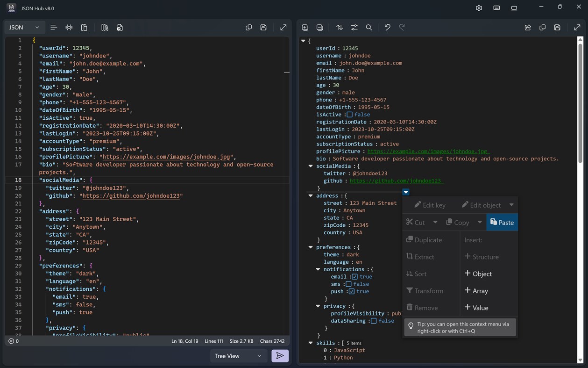Select Extract in context menu
The image size is (588, 368).
click(420, 257)
